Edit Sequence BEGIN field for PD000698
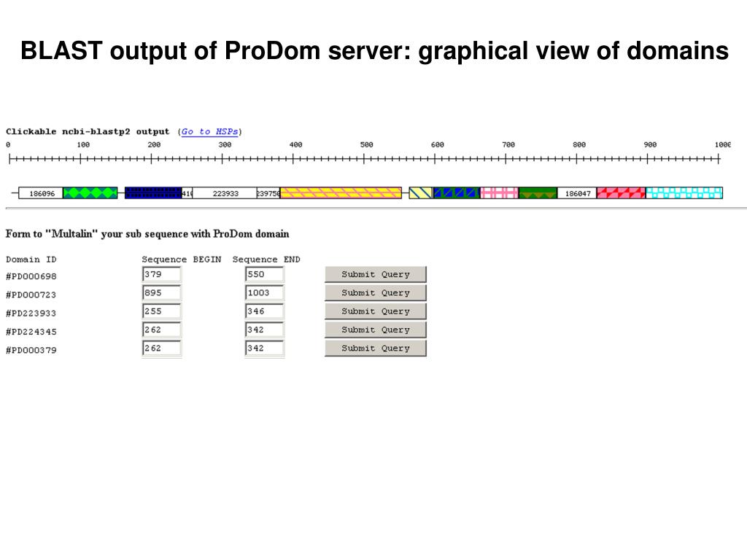Viewport: 747px width, 560px height. pyautogui.click(x=161, y=274)
